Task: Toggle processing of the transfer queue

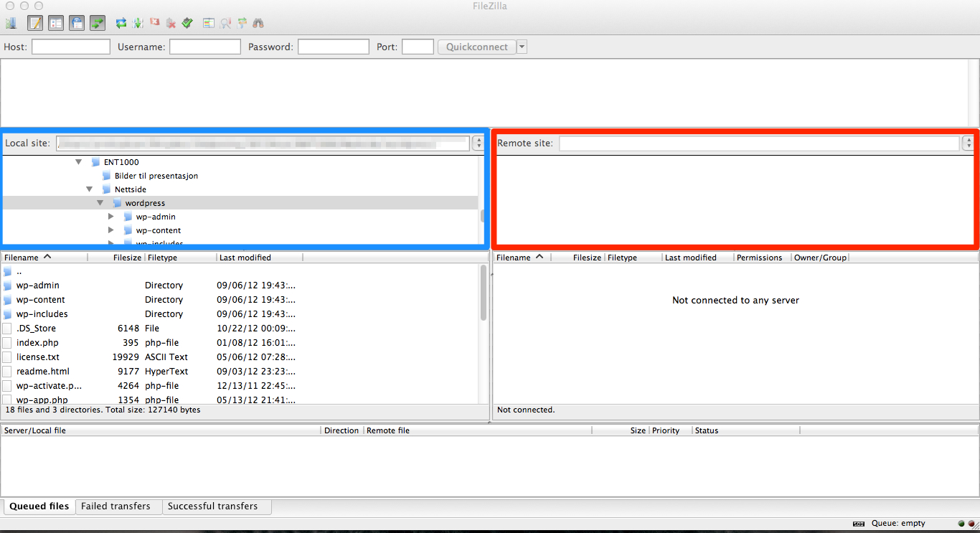Action: click(138, 23)
